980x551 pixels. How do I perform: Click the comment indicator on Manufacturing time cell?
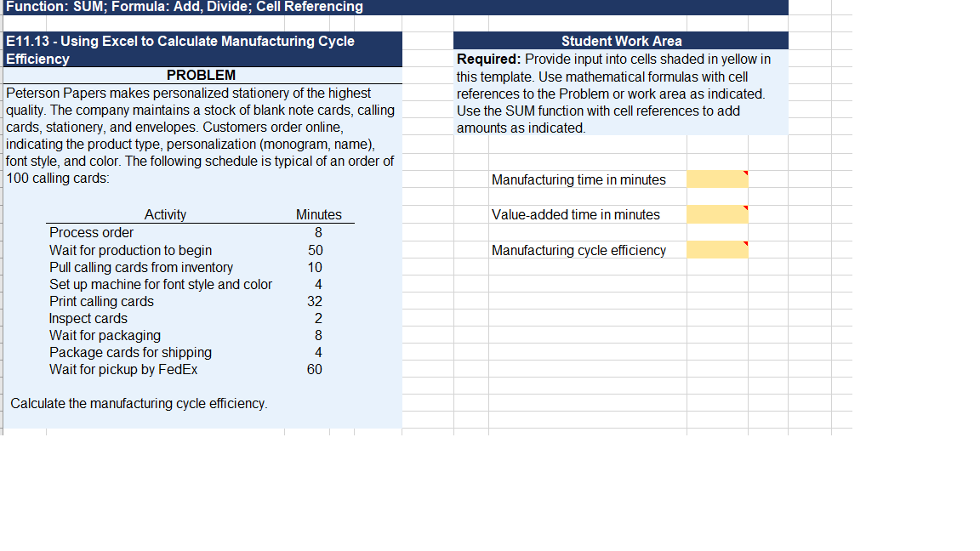point(745,174)
